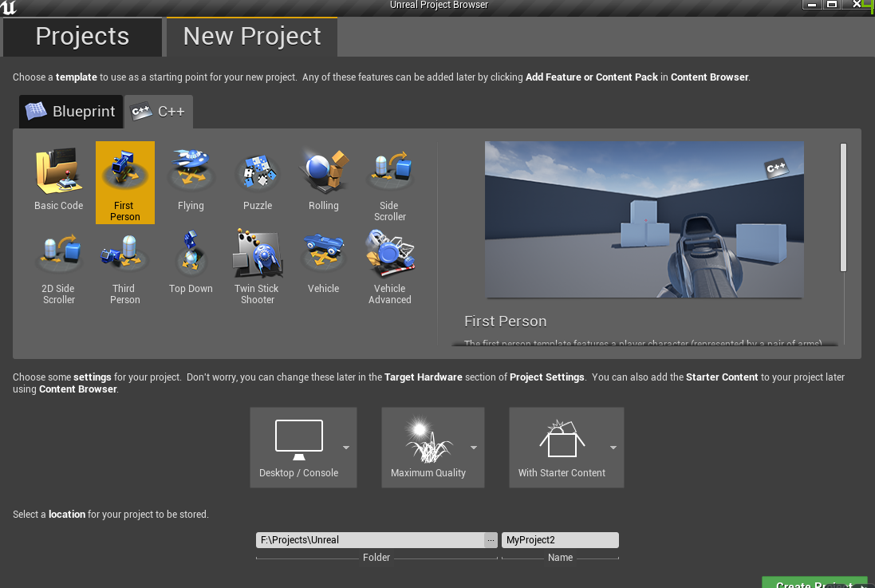Viewport: 875px width, 588px height.
Task: Open the Blueprint templates tab
Action: click(71, 111)
